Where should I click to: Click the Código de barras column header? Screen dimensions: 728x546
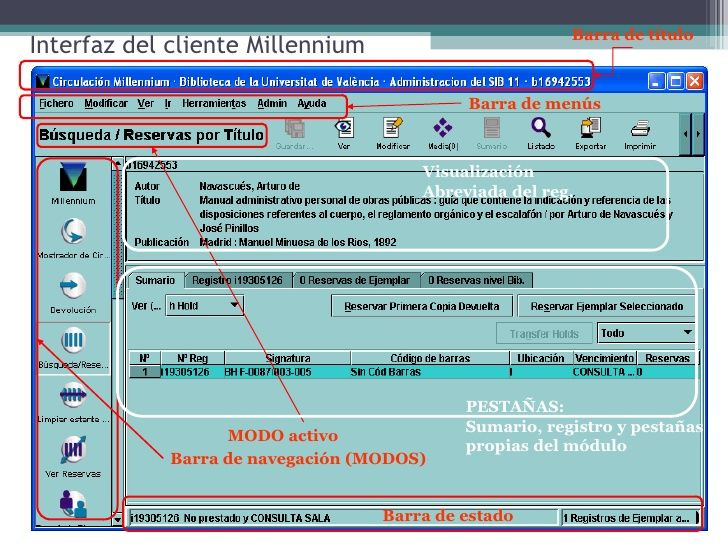[430, 358]
